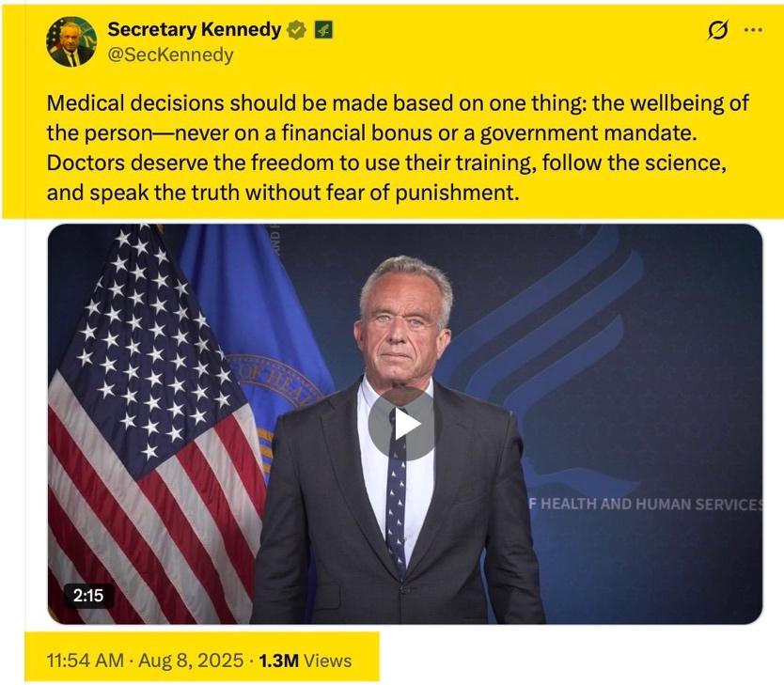The width and height of the screenshot is (784, 685).
Task: Click the Grok slashed-circle icon
Action: [717, 31]
